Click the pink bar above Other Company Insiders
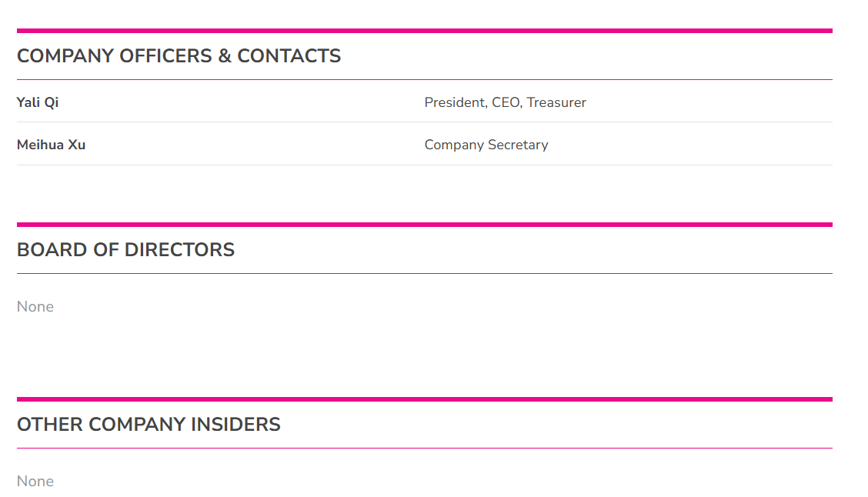Viewport: 868px width, 497px height. click(x=425, y=399)
